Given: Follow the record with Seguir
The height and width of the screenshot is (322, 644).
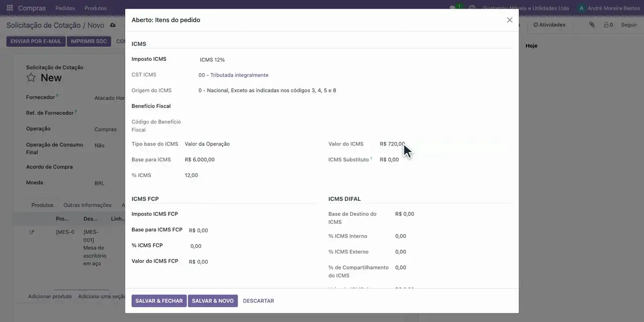Looking at the screenshot, I should point(629,25).
